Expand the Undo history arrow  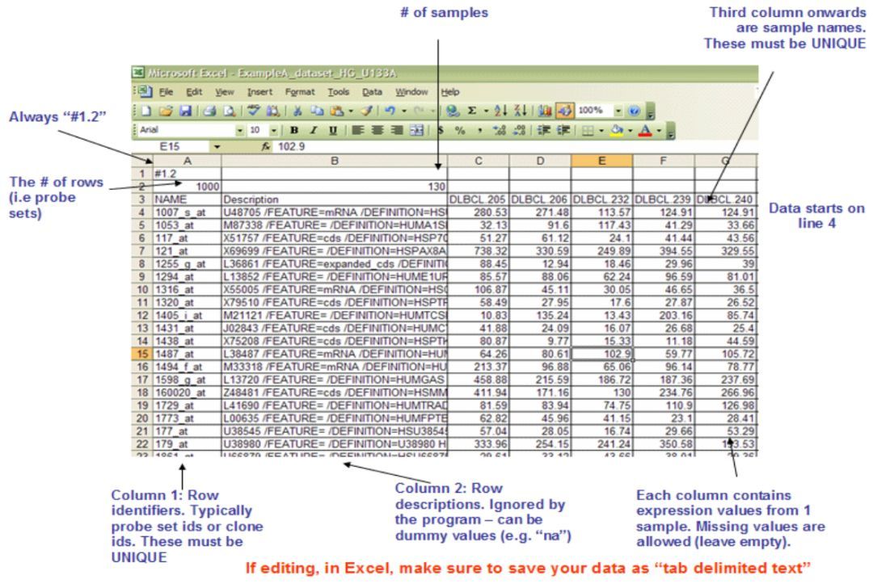coord(404,111)
